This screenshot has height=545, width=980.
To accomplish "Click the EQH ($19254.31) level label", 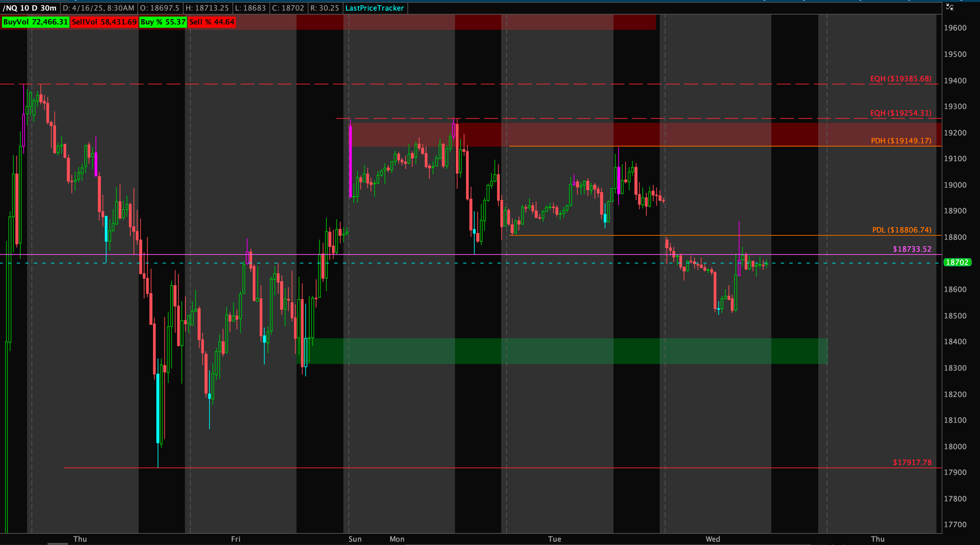I will [900, 113].
